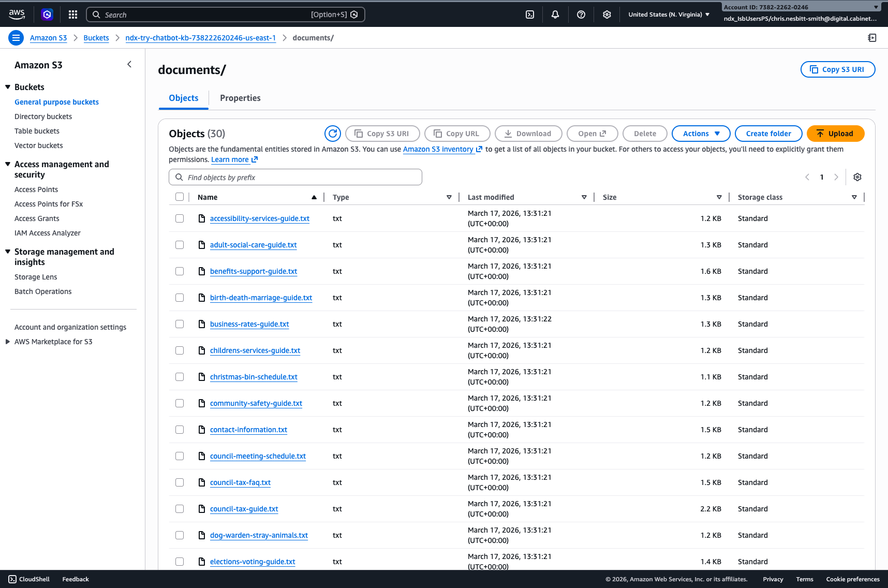Click the orange Upload button
This screenshot has width=888, height=588.
[x=835, y=134]
